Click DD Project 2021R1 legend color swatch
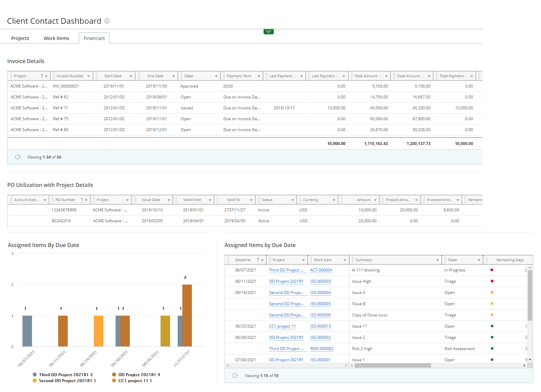 pos(114,374)
